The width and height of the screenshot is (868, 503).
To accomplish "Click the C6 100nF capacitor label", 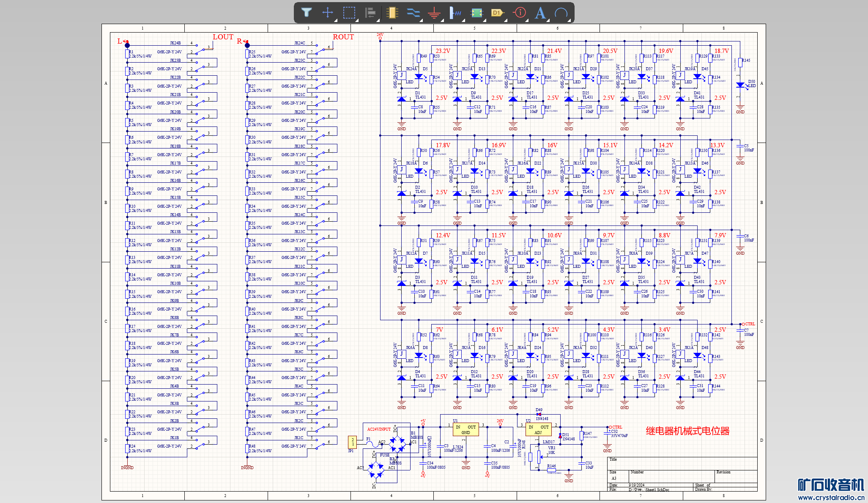I will point(749,238).
